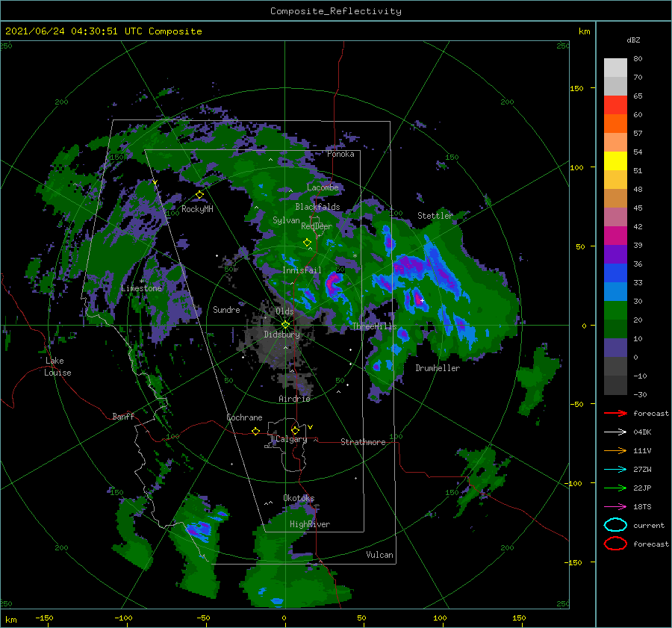Select the cyan 27ZW arrow icon

(615, 470)
